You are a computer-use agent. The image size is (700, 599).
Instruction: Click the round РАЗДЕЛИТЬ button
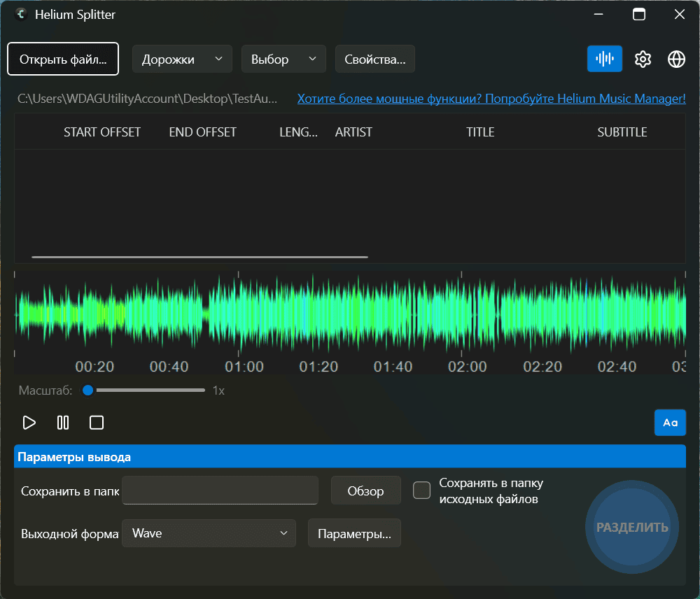click(632, 527)
